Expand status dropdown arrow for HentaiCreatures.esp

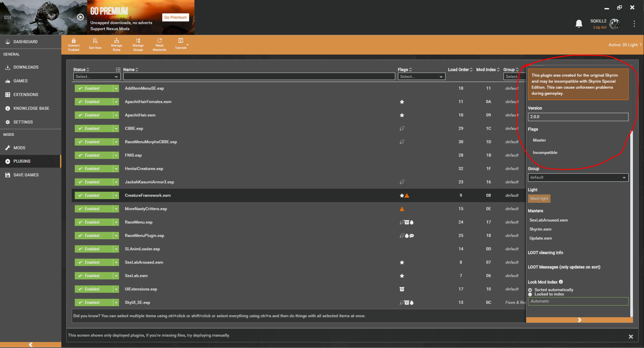116,169
